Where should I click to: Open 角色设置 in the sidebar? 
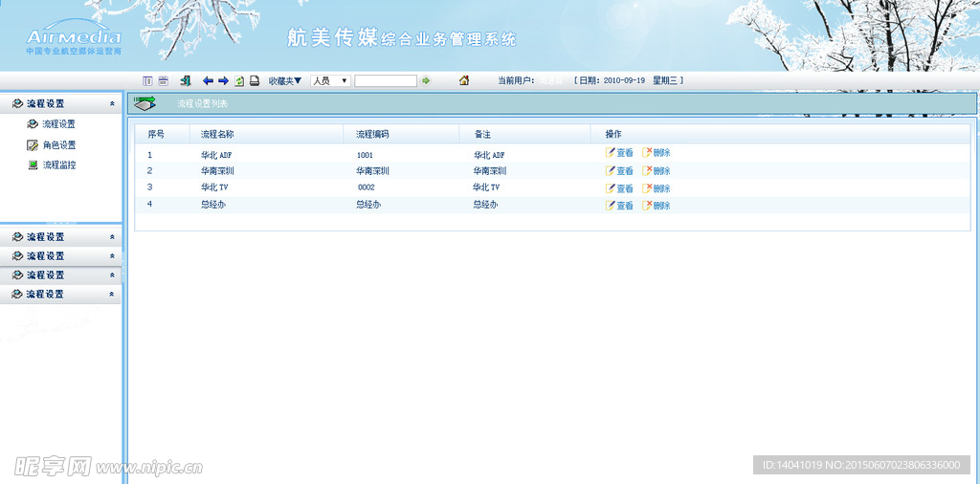[x=58, y=145]
